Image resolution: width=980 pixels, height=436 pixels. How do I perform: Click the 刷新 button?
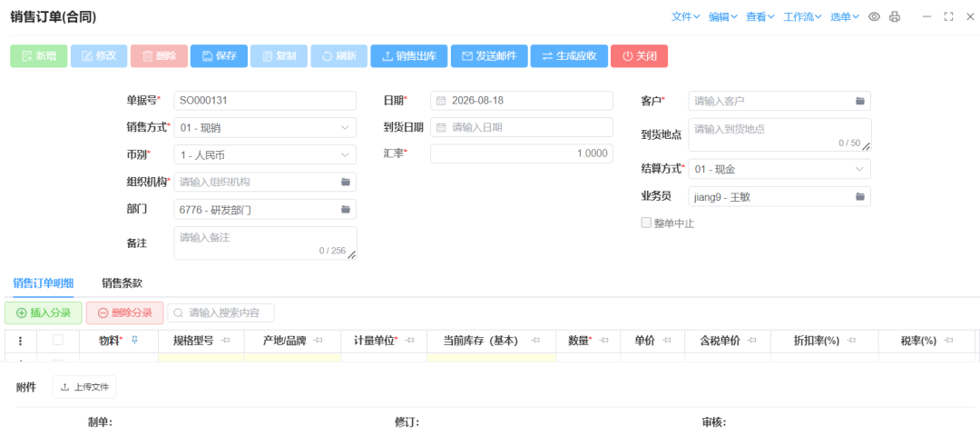tap(339, 55)
